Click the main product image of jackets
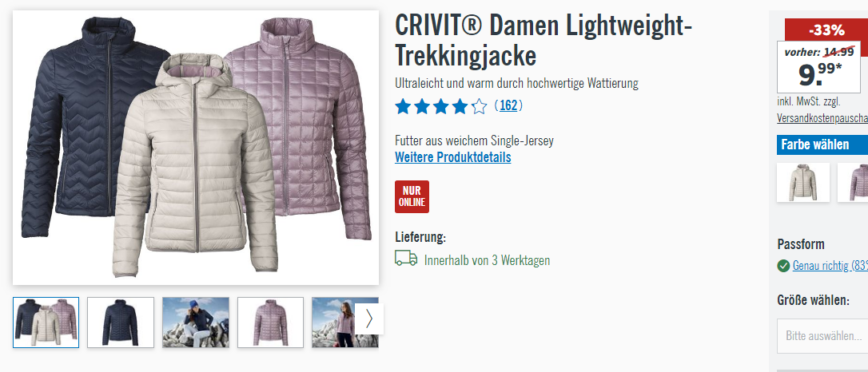 [x=196, y=148]
